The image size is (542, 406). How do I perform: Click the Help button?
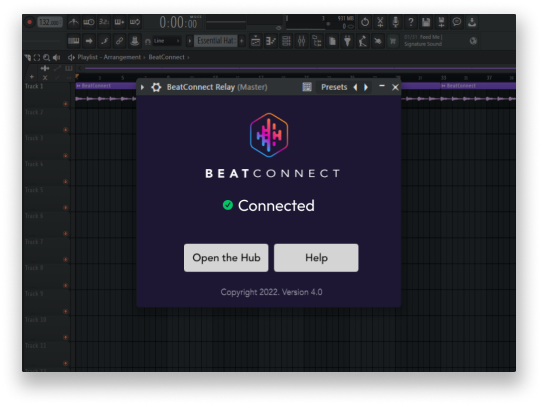pos(316,258)
